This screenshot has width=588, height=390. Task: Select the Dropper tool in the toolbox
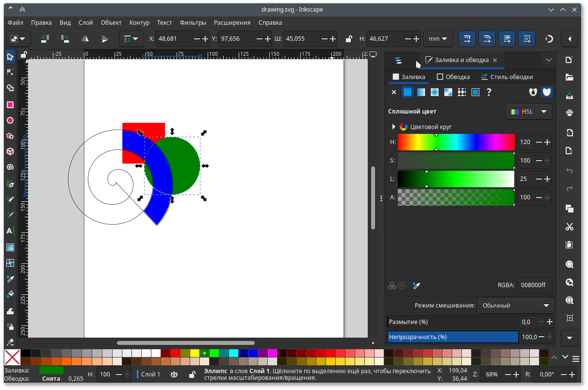[x=10, y=277]
